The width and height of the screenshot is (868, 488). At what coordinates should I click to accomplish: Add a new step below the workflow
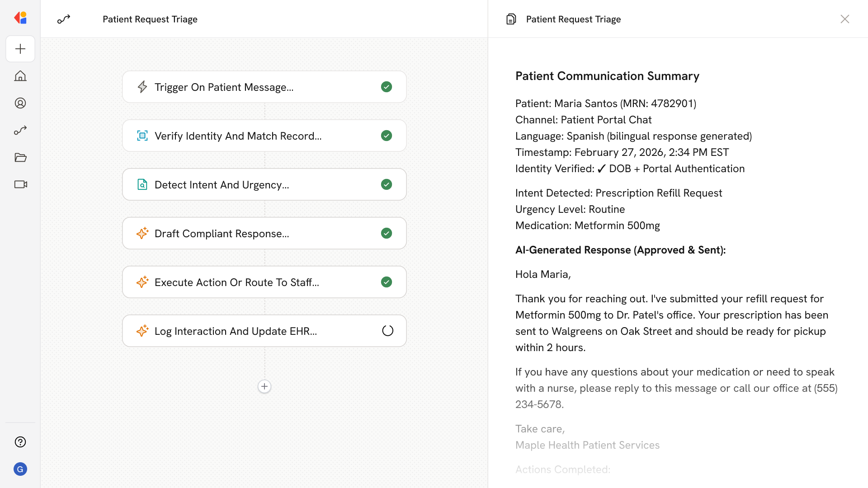pos(264,386)
